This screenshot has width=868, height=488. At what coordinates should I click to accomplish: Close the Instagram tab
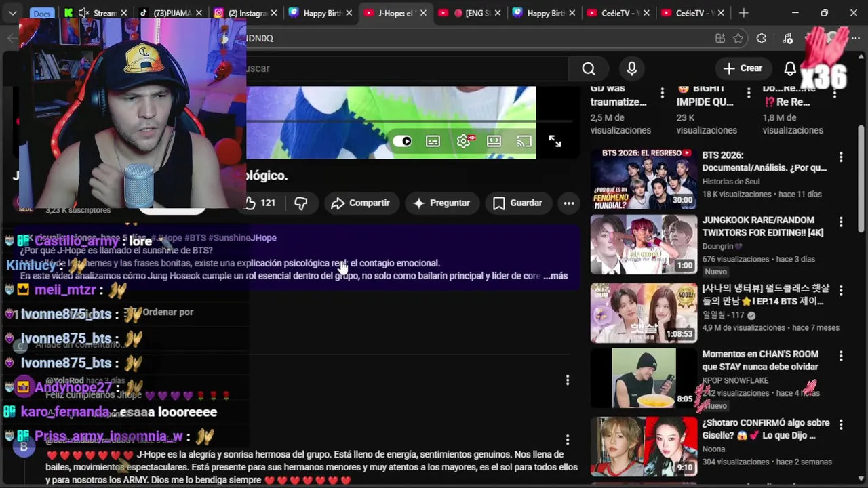click(x=274, y=13)
